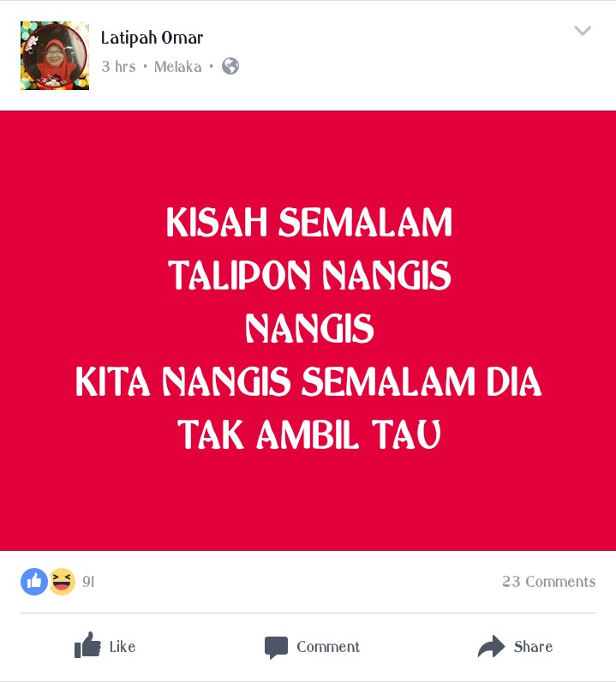Click the red post background area
Viewport: 616px width, 682px height.
(308, 500)
